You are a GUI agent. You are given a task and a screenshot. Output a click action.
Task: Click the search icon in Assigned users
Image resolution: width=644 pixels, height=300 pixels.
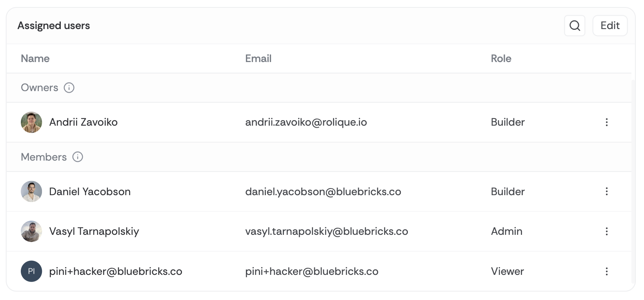tap(575, 26)
